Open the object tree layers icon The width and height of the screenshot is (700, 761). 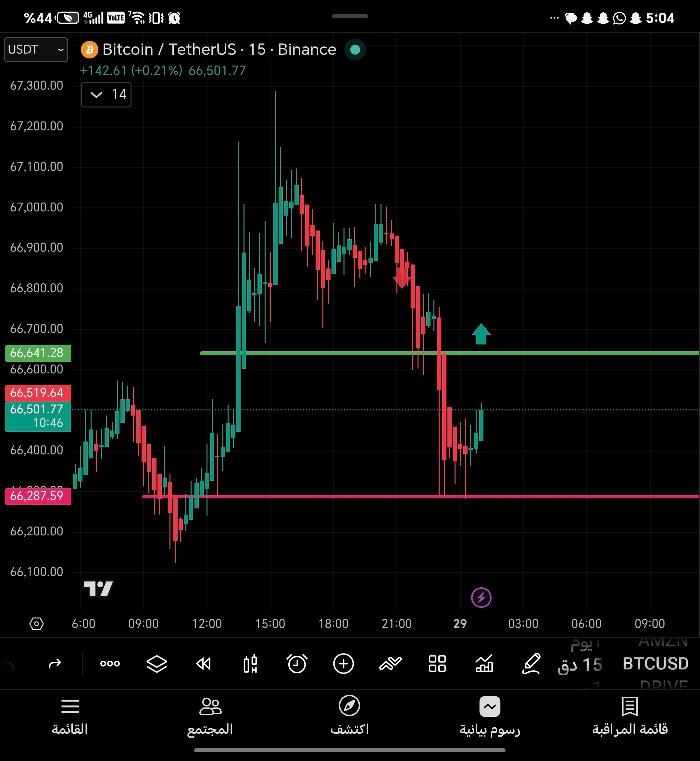156,664
